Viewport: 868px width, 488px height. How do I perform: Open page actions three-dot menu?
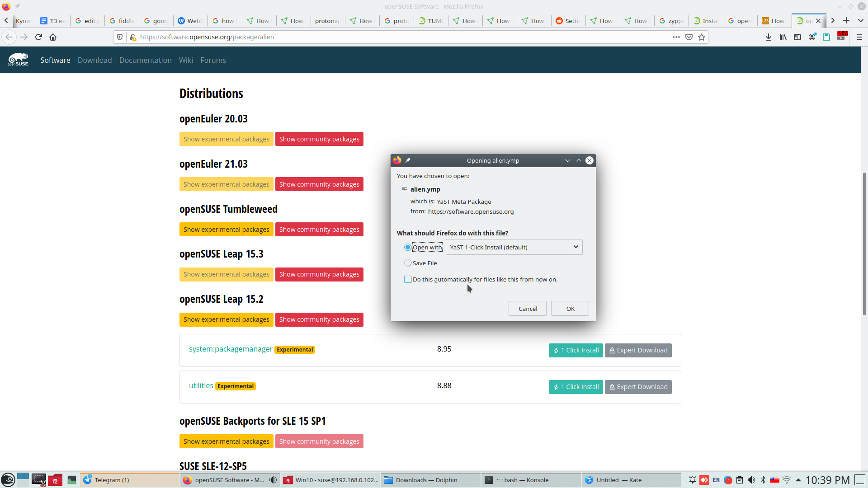(676, 37)
